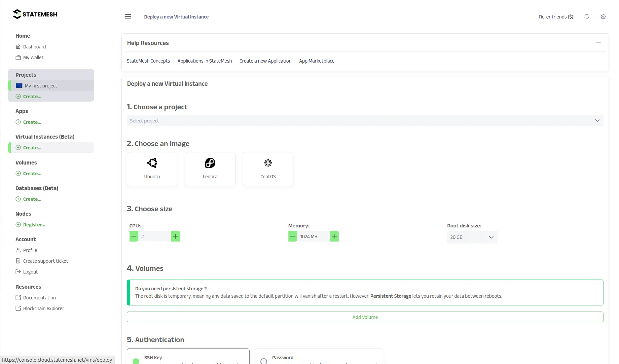This screenshot has width=619, height=364.
Task: Go to Dashboard
Action: (x=34, y=47)
